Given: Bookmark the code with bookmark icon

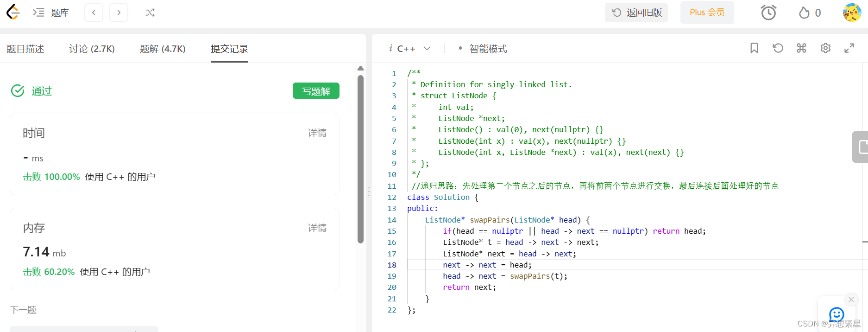Looking at the screenshot, I should click(x=754, y=48).
